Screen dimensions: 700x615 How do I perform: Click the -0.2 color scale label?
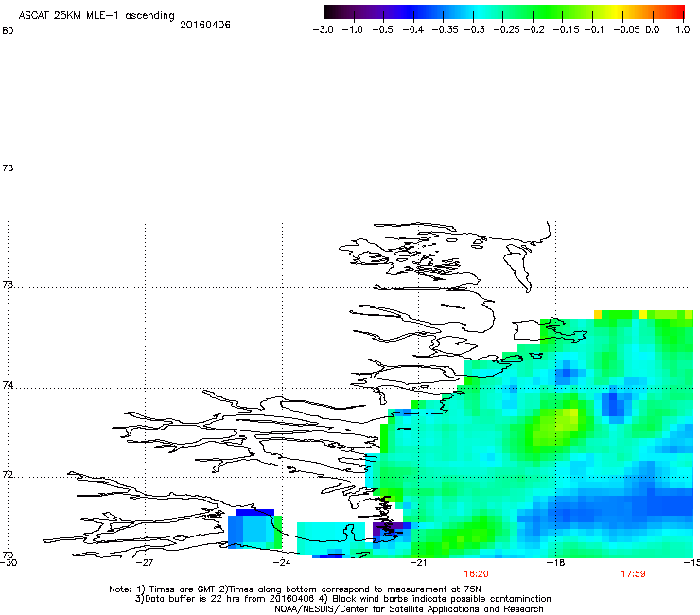point(534,30)
